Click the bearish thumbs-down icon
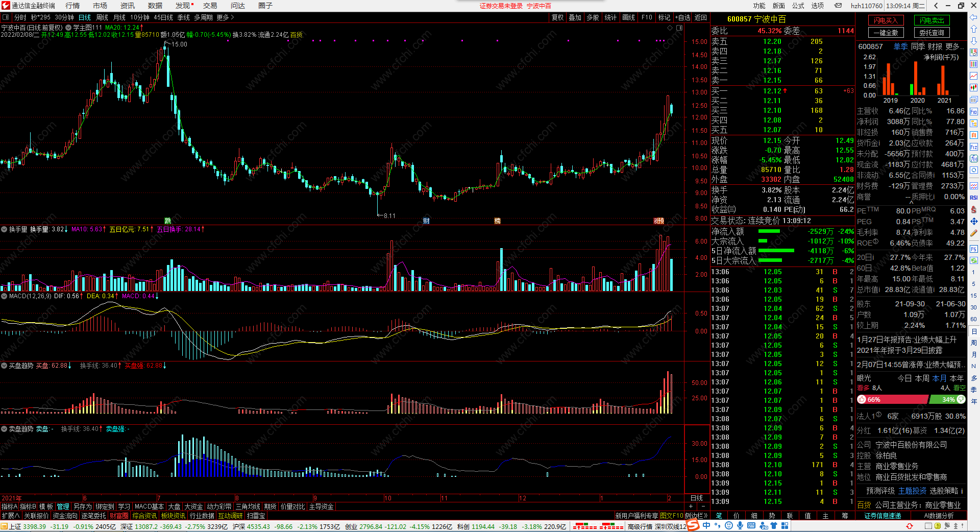 (961, 399)
